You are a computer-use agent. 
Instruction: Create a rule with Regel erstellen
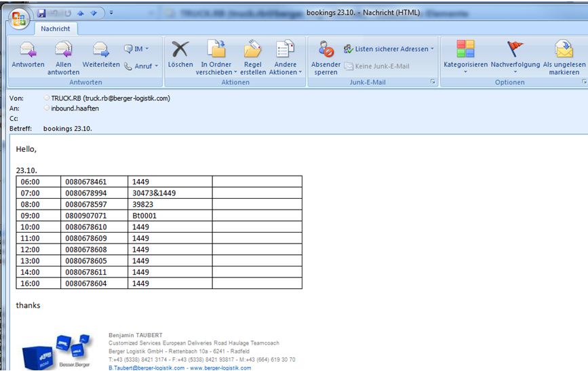tap(253, 58)
